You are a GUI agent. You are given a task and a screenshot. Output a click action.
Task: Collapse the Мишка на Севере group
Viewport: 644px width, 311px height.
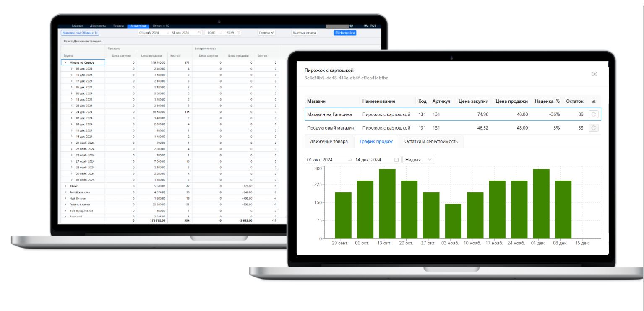tap(65, 62)
